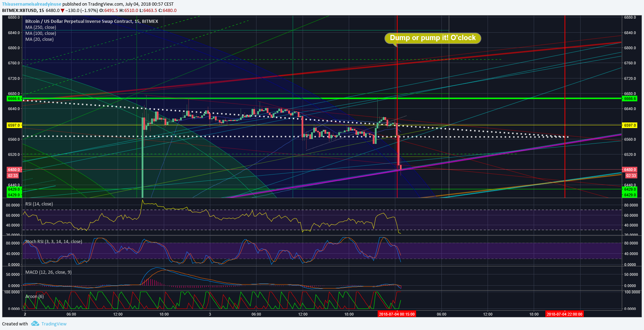Click the green 6666.6 label on right axis
The height and width of the screenshot is (330, 644).
point(630,99)
